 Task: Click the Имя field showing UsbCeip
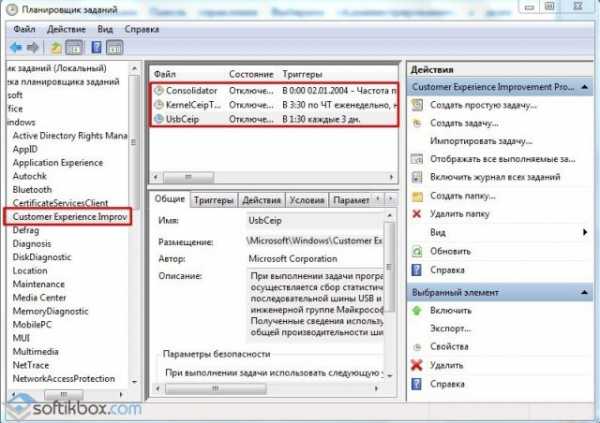(x=315, y=220)
